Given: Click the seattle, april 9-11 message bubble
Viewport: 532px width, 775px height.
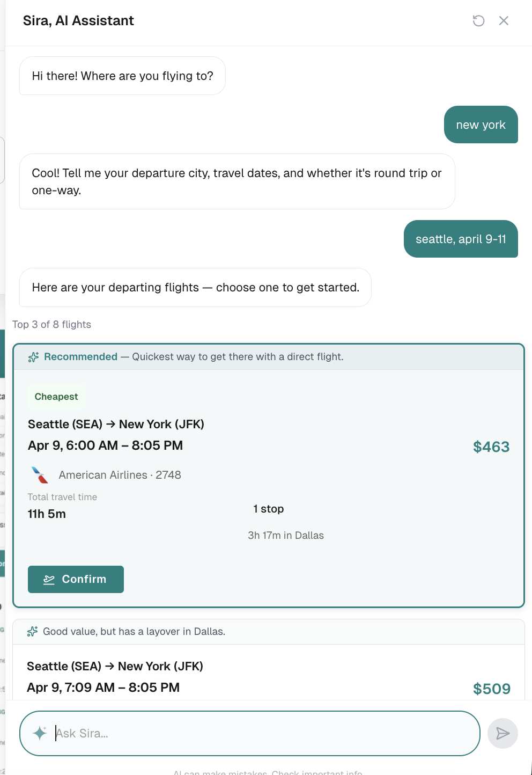Looking at the screenshot, I should [461, 239].
